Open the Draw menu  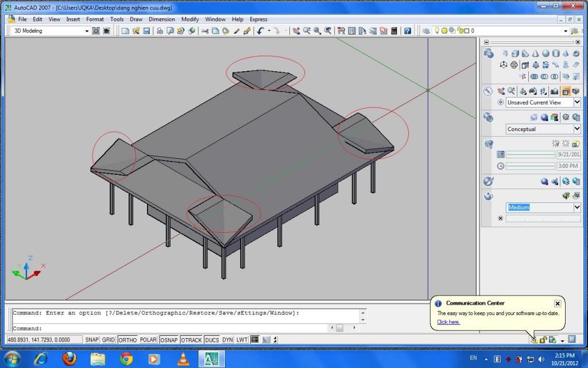pyautogui.click(x=136, y=19)
